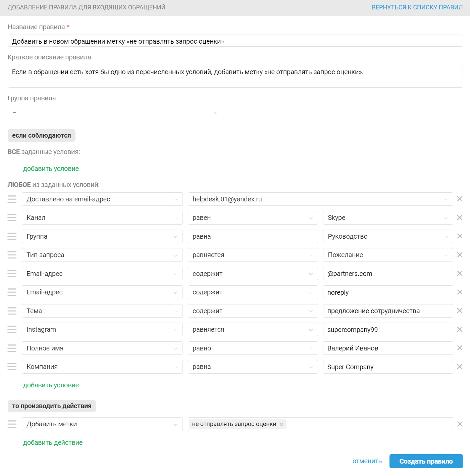Focus the Название правила text field

click(x=235, y=41)
